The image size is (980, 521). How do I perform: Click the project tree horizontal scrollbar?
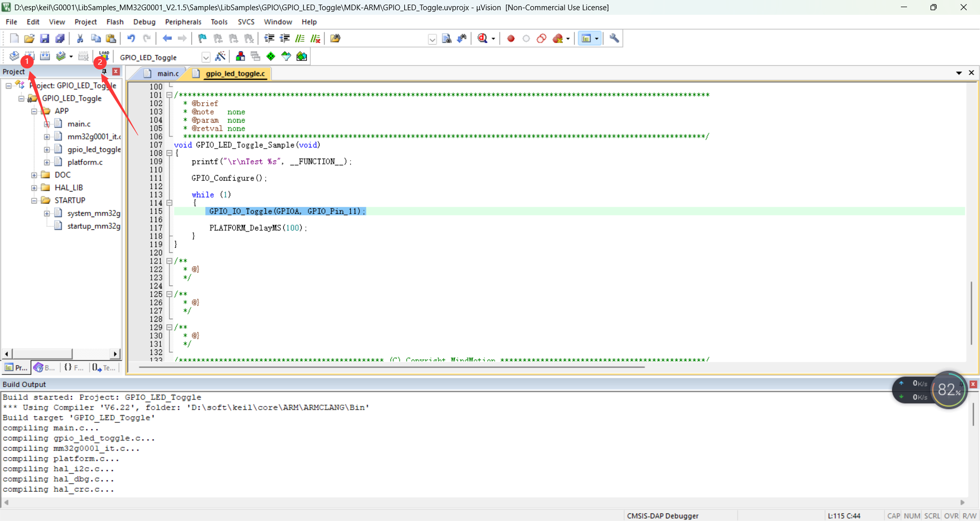[42, 353]
